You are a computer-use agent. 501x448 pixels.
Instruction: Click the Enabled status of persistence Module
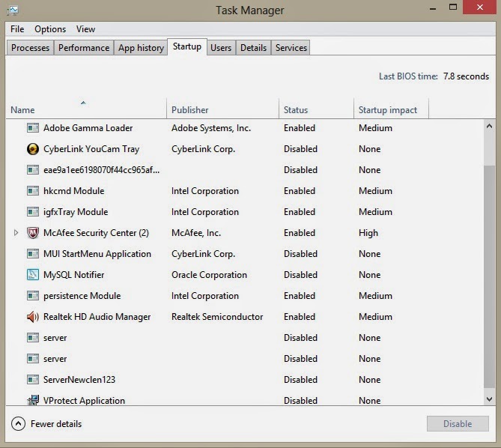click(x=300, y=296)
